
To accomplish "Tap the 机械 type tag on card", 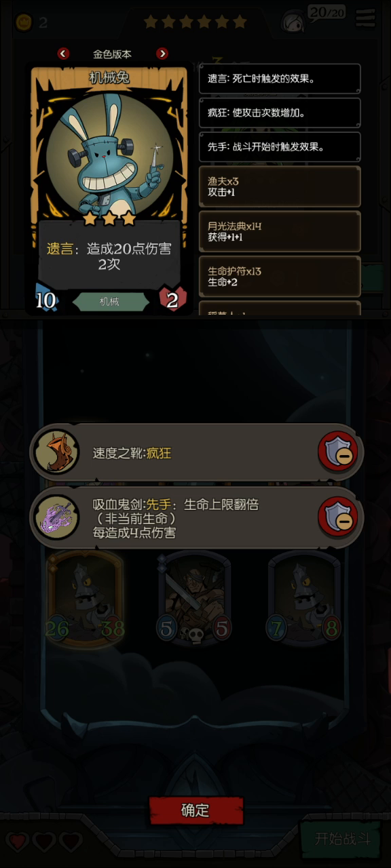I will [109, 302].
